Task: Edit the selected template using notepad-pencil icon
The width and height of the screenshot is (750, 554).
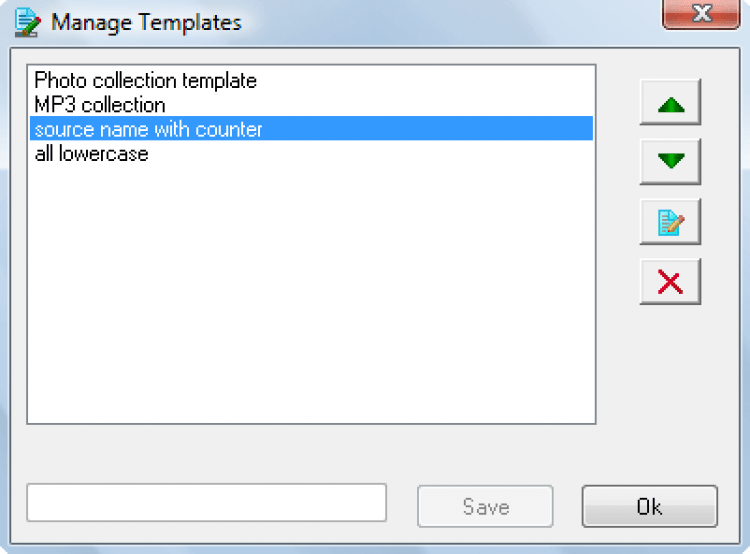Action: pos(670,222)
